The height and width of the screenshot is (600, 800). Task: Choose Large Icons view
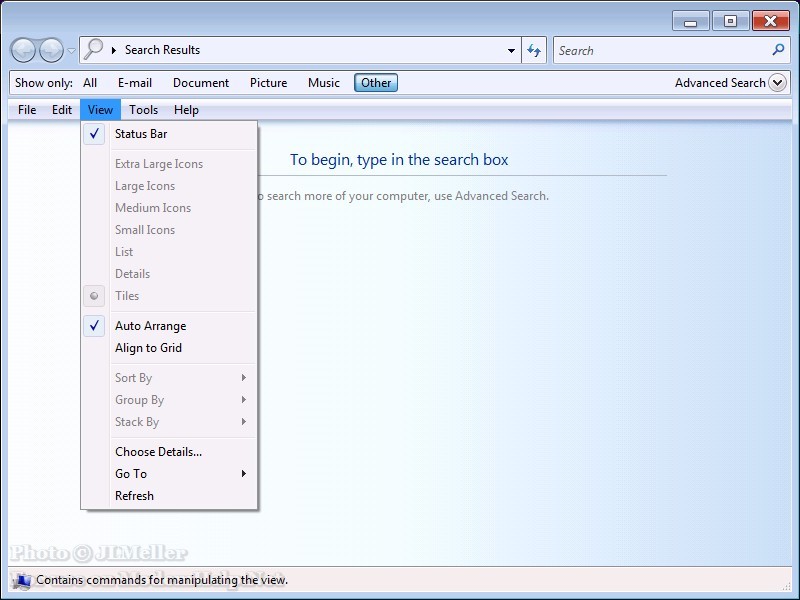(169, 186)
